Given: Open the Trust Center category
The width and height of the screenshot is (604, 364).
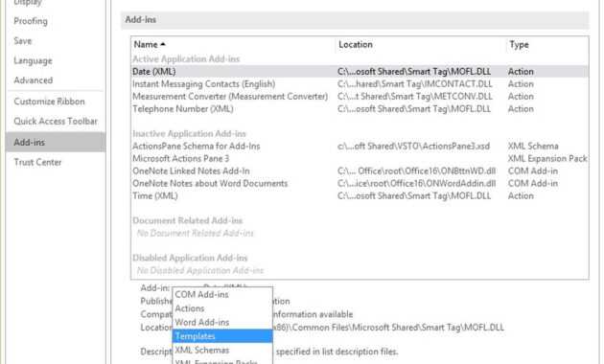Looking at the screenshot, I should [37, 163].
